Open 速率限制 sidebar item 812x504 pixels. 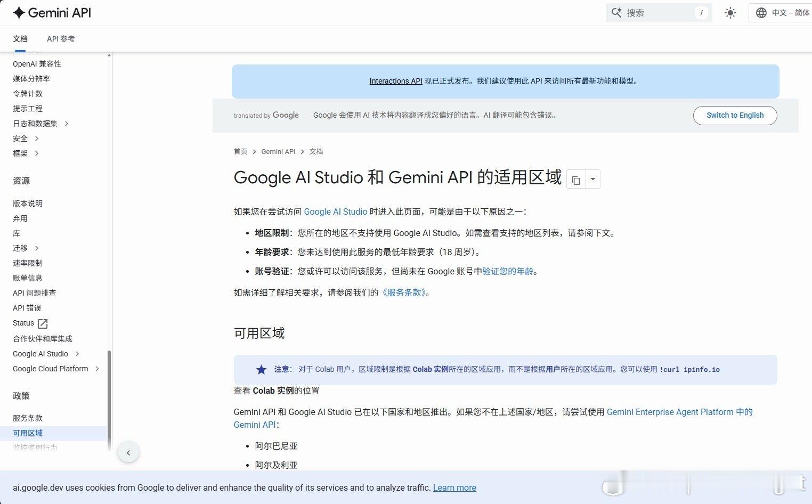click(28, 263)
